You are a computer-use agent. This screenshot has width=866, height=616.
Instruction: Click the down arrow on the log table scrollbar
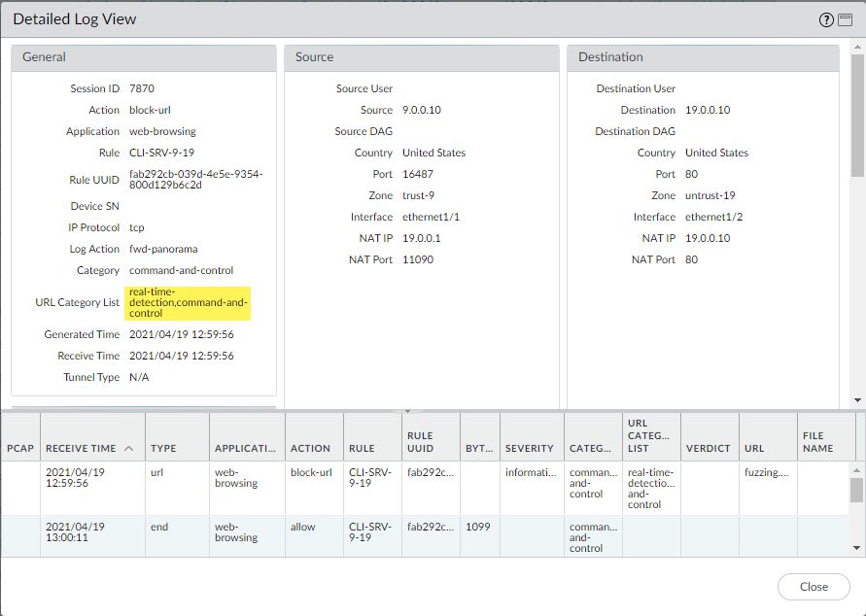857,546
